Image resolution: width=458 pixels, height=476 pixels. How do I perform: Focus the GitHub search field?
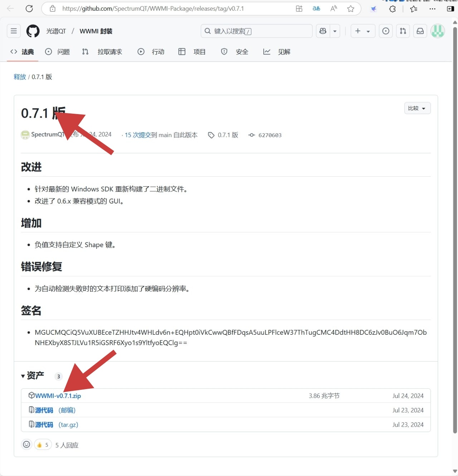pos(257,31)
